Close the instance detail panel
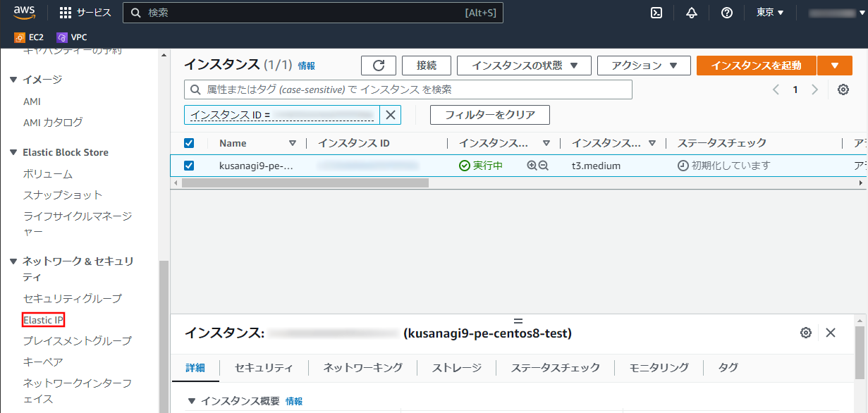The image size is (868, 413). [831, 333]
